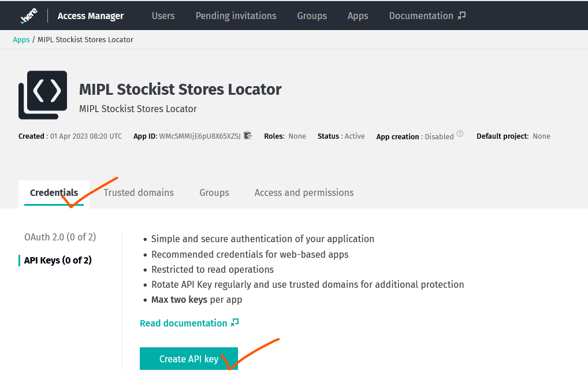Click 'Recommended credentials for web-based apps' bullet
Viewport: 588px width, 371px height.
click(x=250, y=255)
